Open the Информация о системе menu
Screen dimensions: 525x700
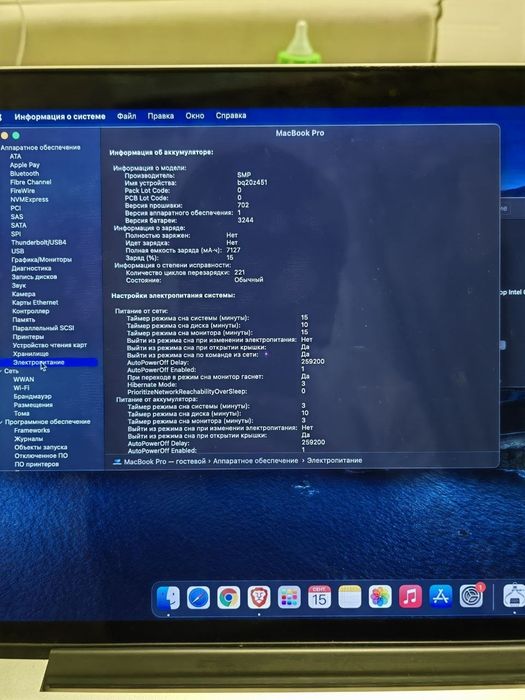60,117
